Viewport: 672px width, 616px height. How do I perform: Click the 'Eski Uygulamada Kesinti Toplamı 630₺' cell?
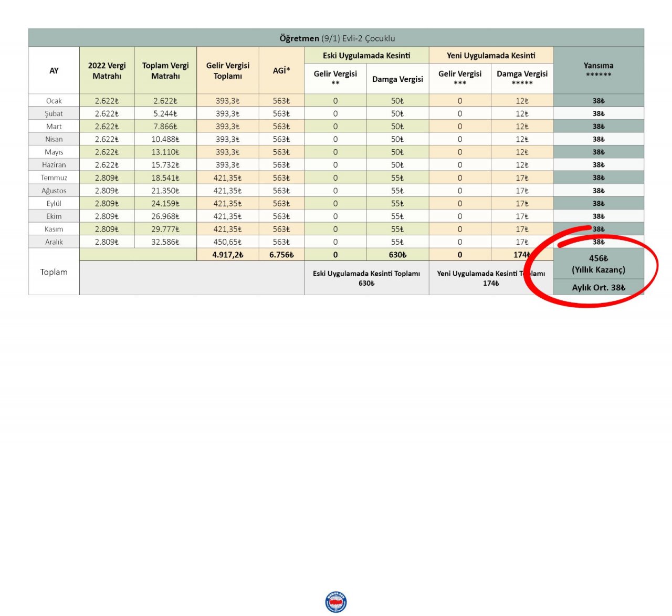(x=366, y=278)
